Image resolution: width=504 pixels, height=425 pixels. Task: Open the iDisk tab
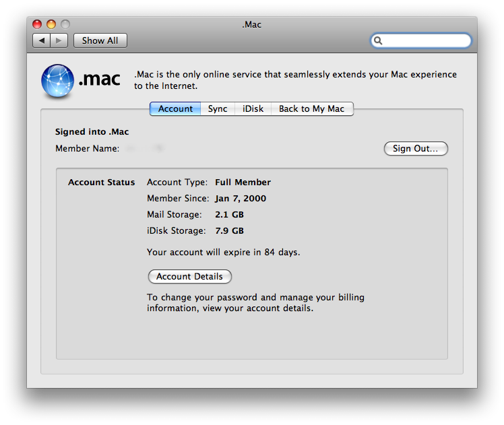[x=253, y=109]
